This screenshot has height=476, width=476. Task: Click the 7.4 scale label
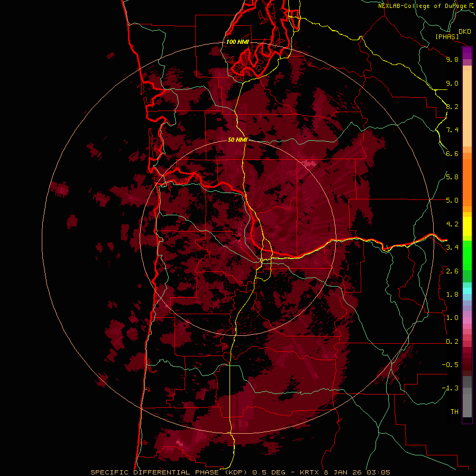(452, 130)
